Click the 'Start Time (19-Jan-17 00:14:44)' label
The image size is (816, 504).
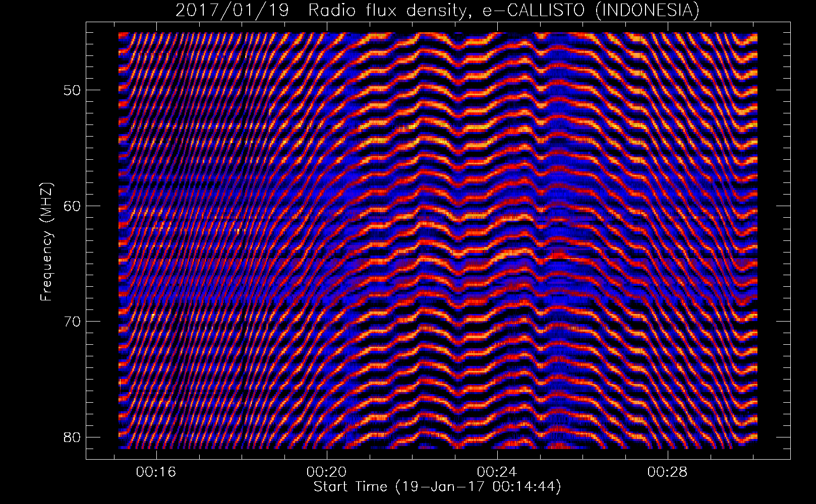pos(437,487)
